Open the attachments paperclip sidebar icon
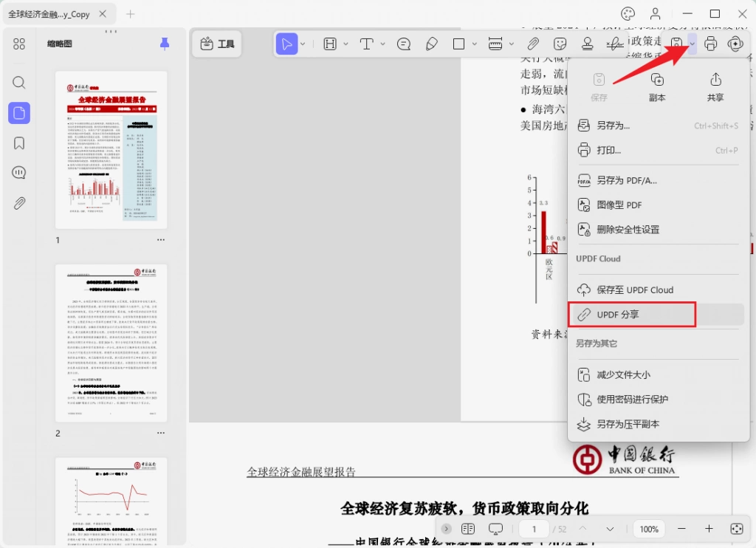This screenshot has height=548, width=756. (18, 203)
